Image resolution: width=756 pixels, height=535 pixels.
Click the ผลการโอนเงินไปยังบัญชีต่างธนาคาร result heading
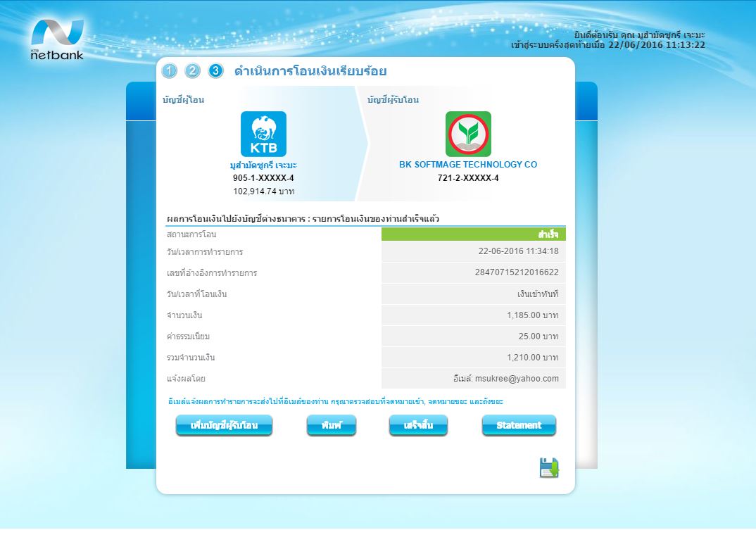303,219
